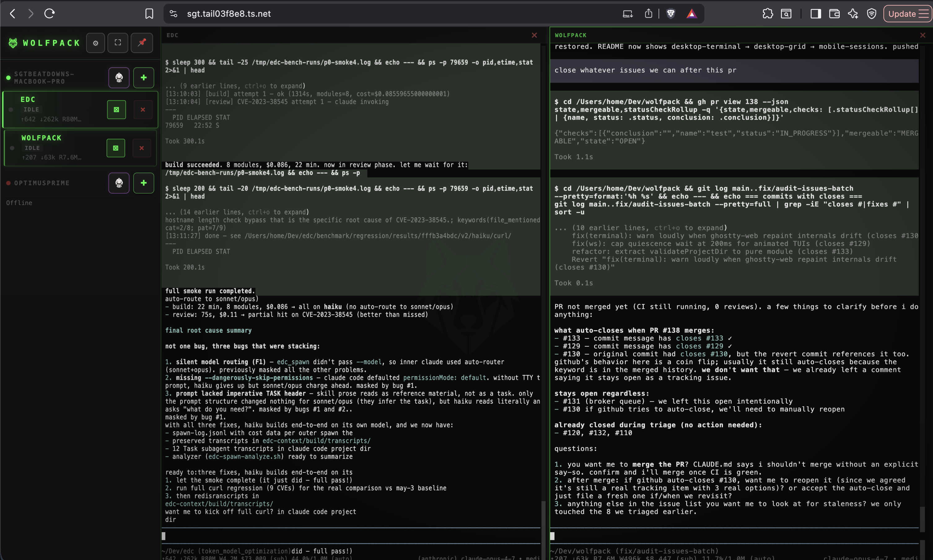Click the IDLE status badge under WOLFPACK

33,148
